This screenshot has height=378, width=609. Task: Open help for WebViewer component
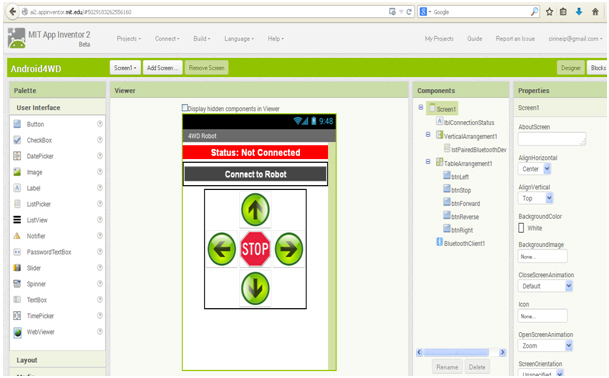[x=100, y=331]
